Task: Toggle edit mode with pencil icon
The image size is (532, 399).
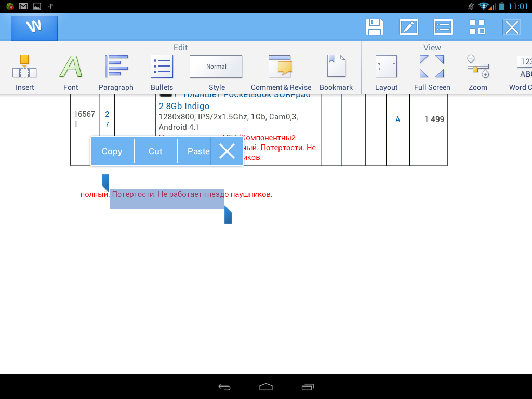Action: point(408,27)
